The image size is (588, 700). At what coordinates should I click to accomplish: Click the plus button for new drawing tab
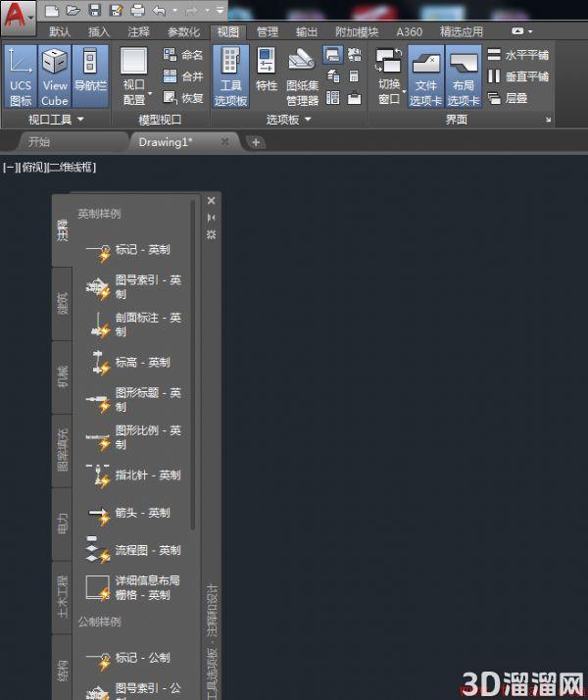pyautogui.click(x=256, y=142)
